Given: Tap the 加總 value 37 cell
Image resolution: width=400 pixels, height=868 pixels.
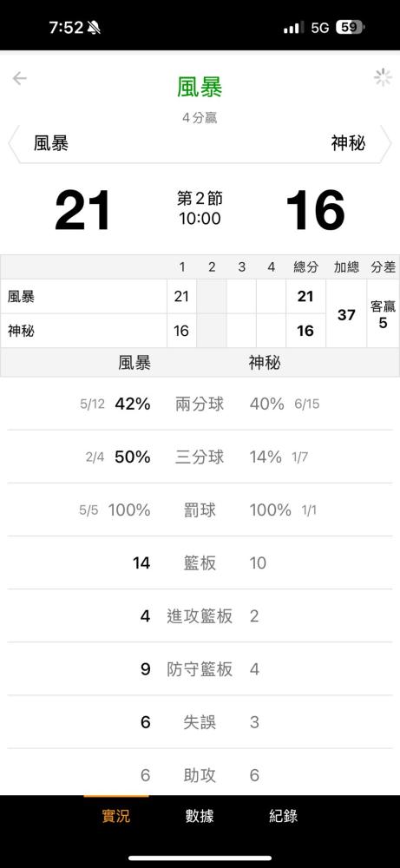Looking at the screenshot, I should click(x=346, y=314).
